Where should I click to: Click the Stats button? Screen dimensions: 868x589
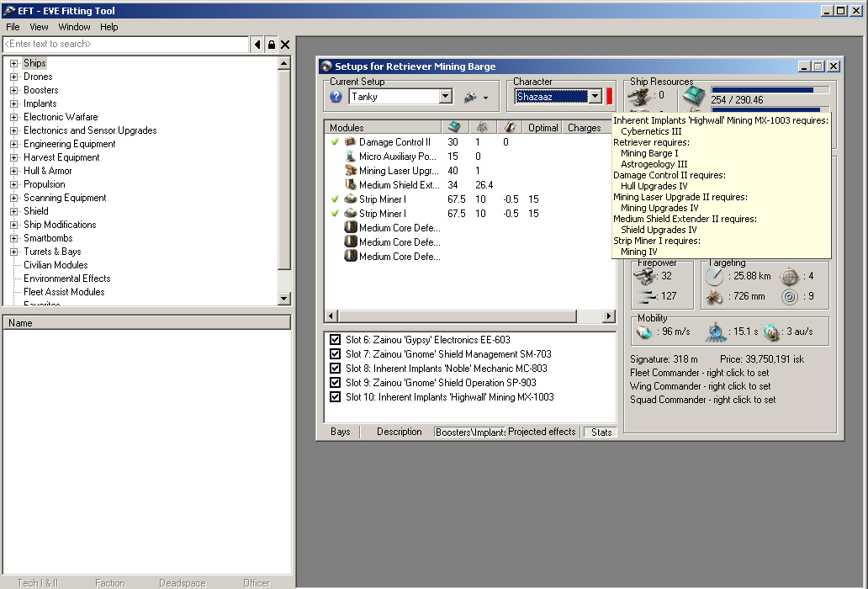601,432
